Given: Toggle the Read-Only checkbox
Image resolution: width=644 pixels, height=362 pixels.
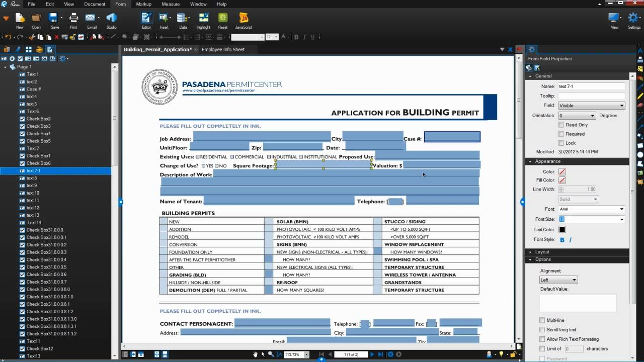Looking at the screenshot, I should [x=561, y=125].
